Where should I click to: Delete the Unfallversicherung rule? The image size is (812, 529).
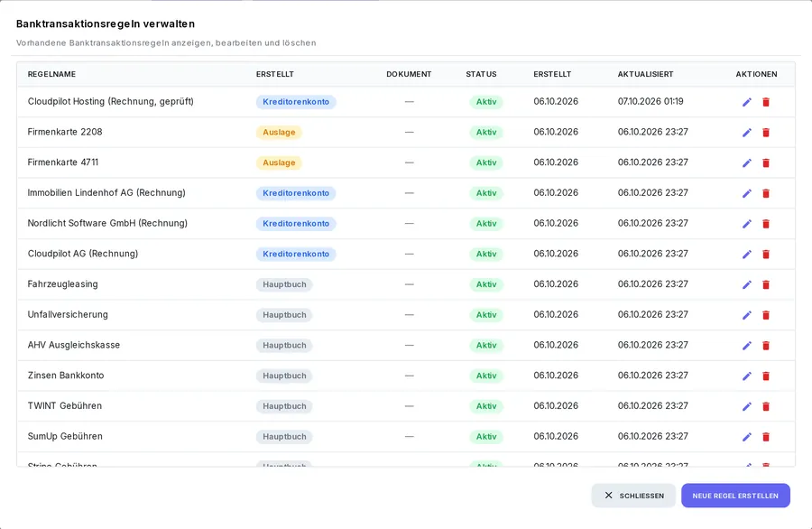(766, 315)
